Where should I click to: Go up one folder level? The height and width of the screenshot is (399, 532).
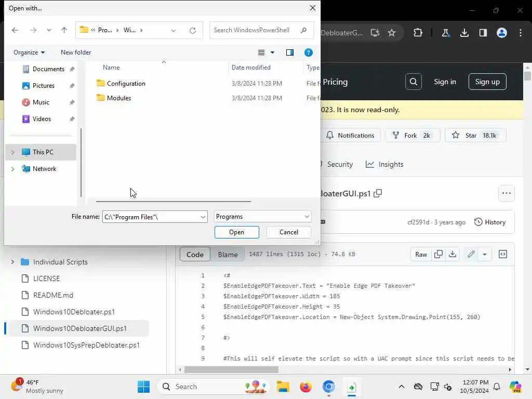point(64,30)
